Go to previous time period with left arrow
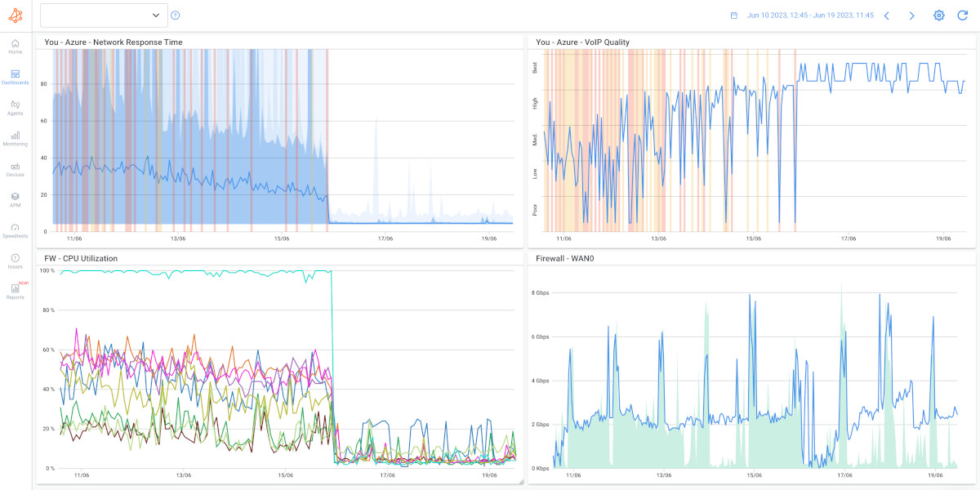The height and width of the screenshot is (490, 980). click(887, 15)
